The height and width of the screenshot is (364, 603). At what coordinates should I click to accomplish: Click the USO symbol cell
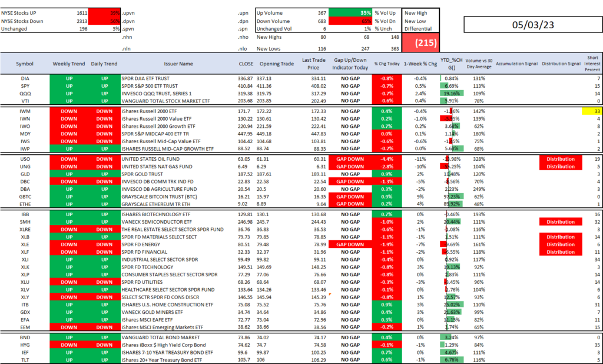click(x=25, y=159)
